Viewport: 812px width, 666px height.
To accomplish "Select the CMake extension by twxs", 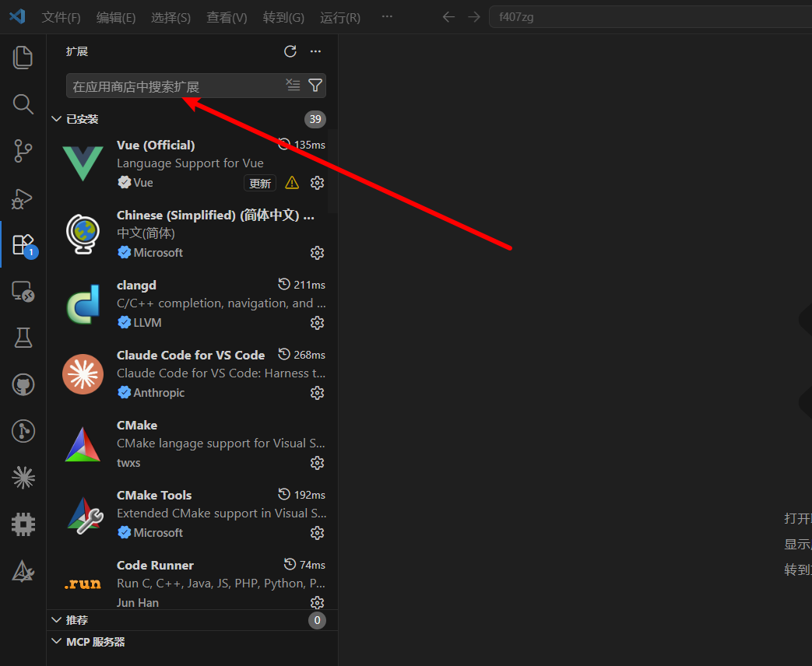I will pos(137,426).
